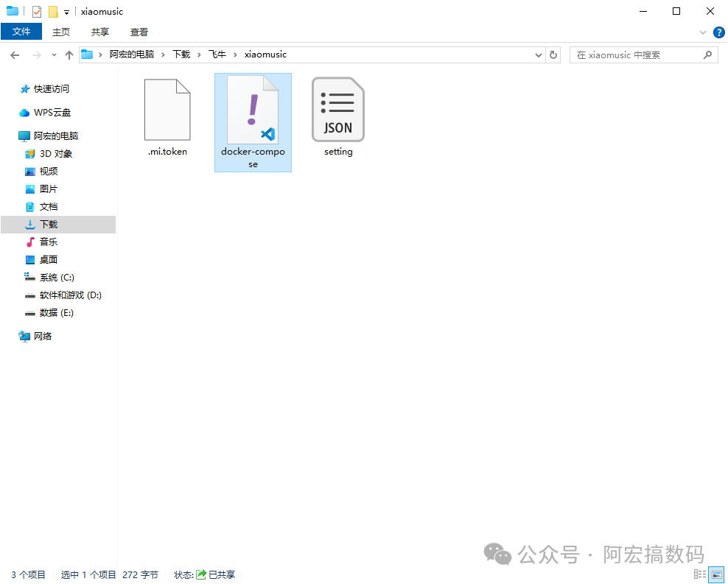Switch to details view layout icon
Image resolution: width=728 pixels, height=584 pixels.
(700, 574)
